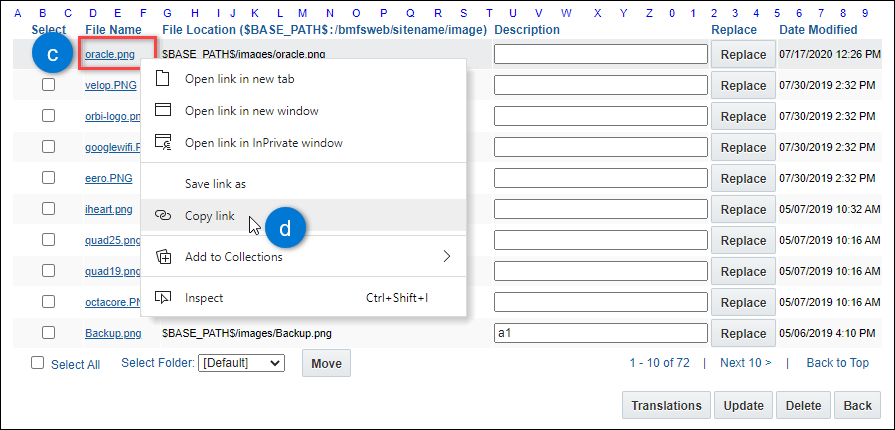This screenshot has height=430, width=895.
Task: Tick the Select All checkbox
Action: [x=37, y=363]
